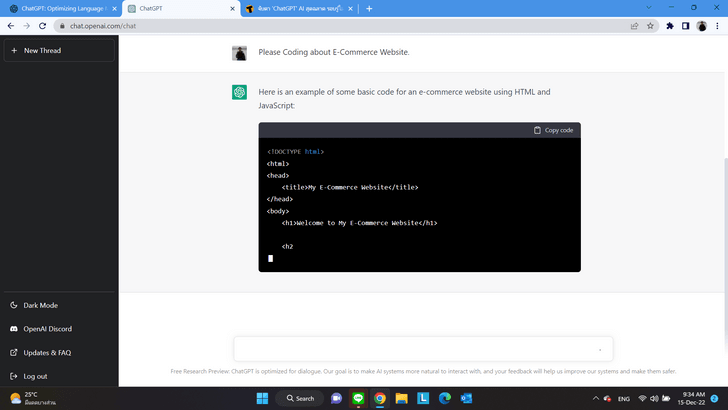Toggle Dark Mode in sidebar
Screen dimensions: 728x410
[40, 305]
